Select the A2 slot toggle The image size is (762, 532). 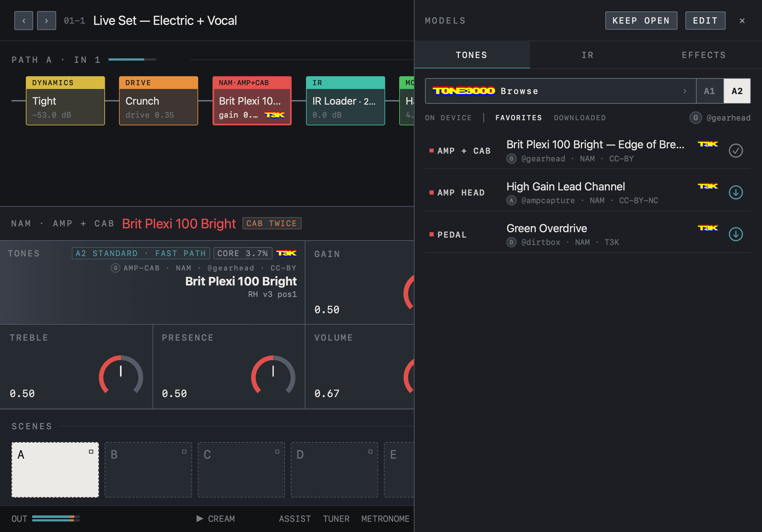pyautogui.click(x=737, y=91)
